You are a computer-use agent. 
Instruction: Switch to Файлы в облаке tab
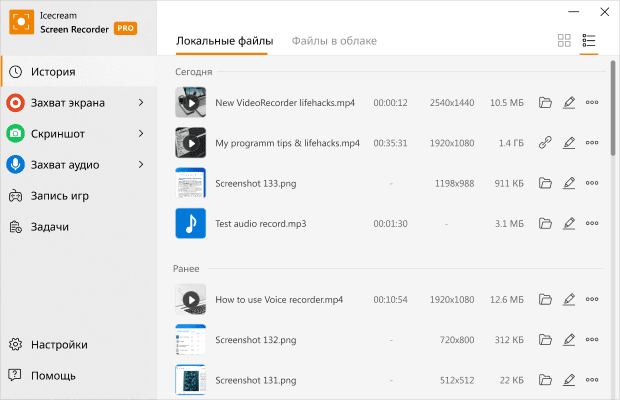(x=334, y=41)
